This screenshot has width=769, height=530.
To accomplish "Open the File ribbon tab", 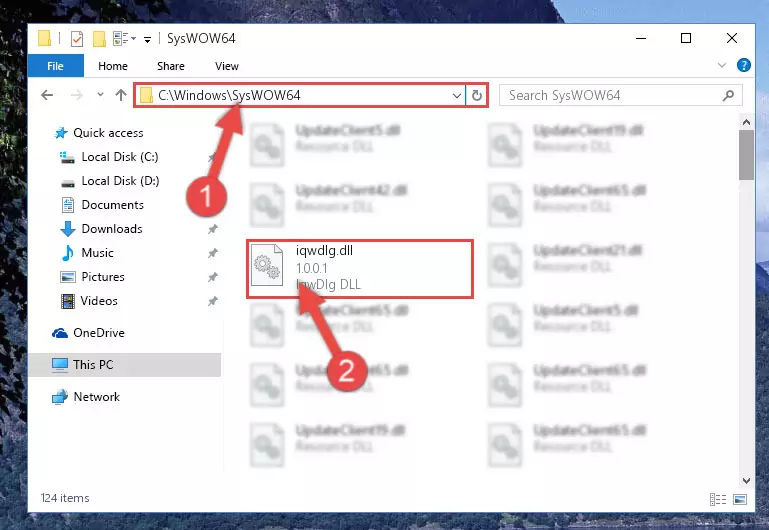I will pos(55,66).
